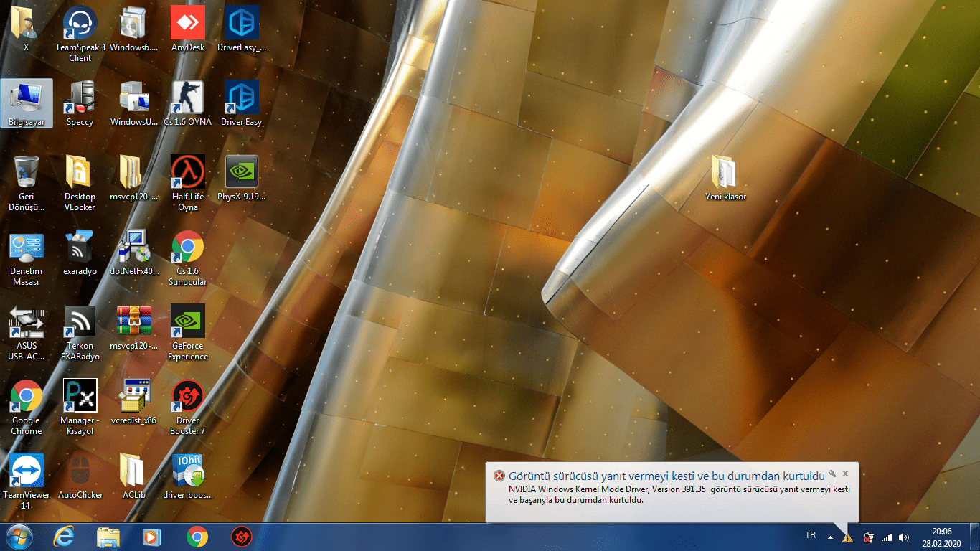980x551 pixels.
Task: Open the volume speaker tray icon
Action: click(904, 537)
